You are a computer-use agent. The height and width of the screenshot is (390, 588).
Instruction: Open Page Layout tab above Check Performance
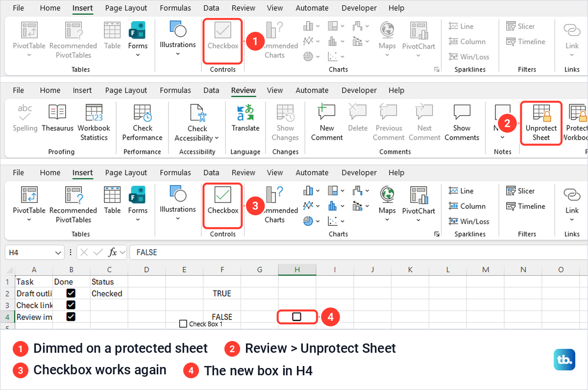tap(126, 90)
